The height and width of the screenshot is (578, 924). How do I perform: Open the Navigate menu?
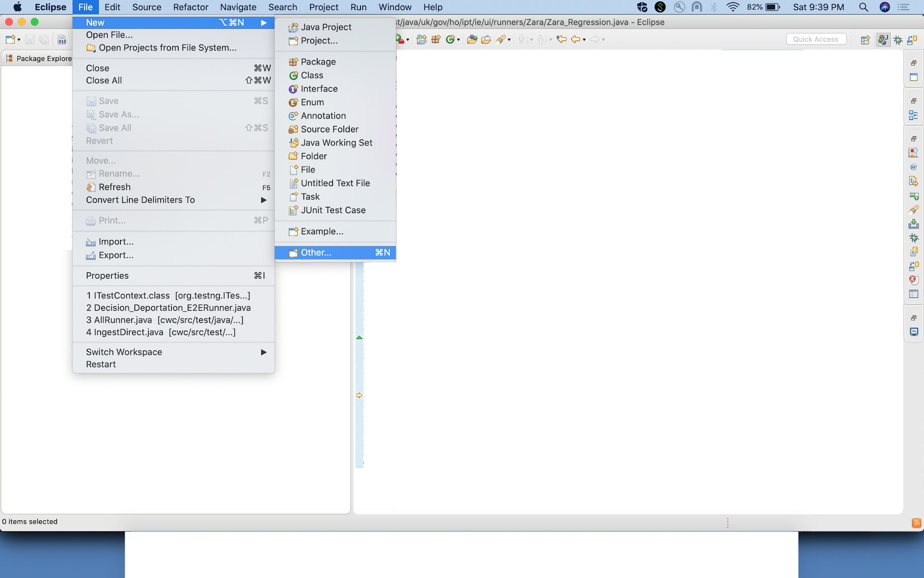point(238,7)
